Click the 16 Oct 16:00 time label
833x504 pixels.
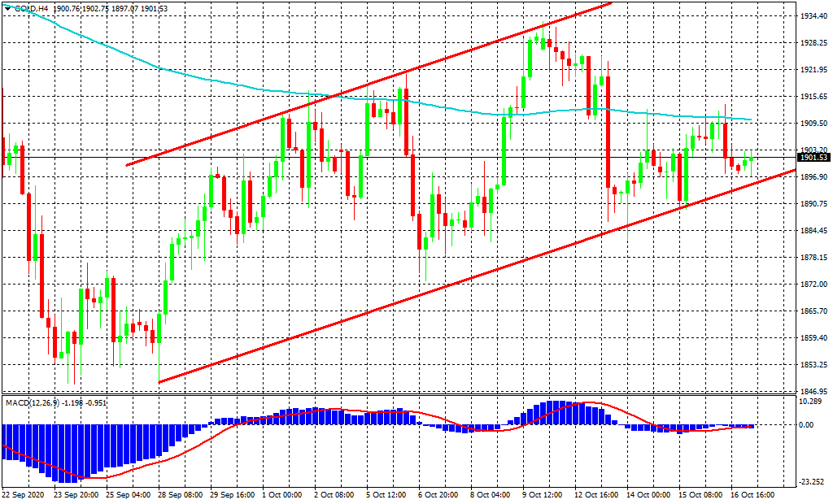(752, 494)
